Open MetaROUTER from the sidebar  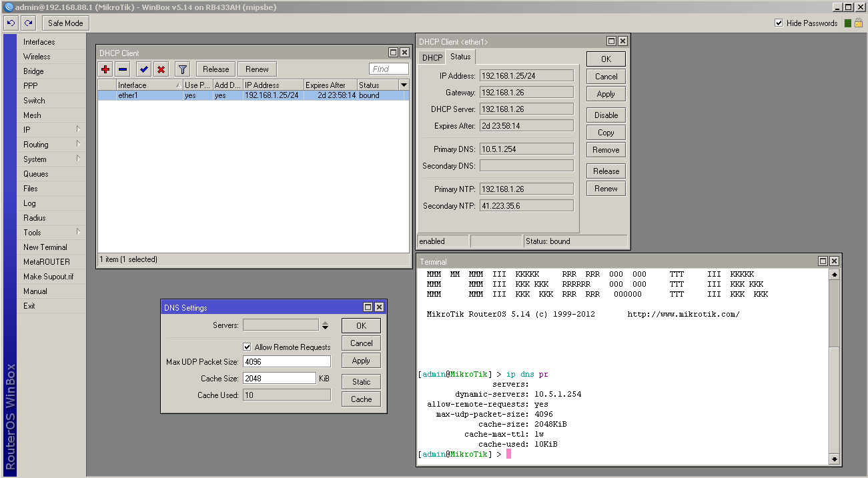point(51,262)
